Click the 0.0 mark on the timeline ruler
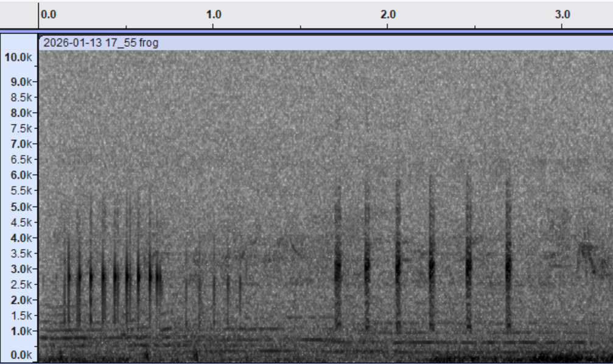This screenshot has height=364, width=613. point(49,15)
